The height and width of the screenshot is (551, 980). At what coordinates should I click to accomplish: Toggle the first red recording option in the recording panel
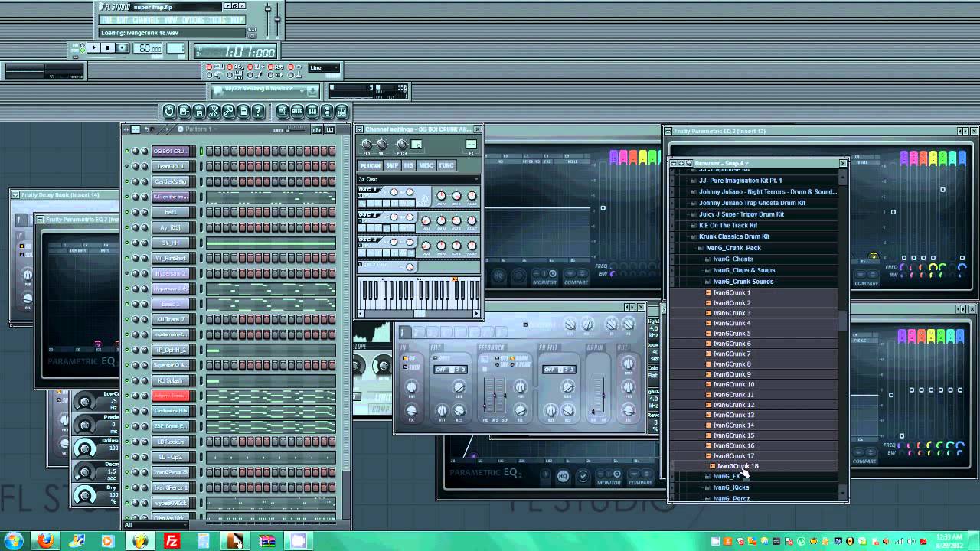[x=209, y=68]
